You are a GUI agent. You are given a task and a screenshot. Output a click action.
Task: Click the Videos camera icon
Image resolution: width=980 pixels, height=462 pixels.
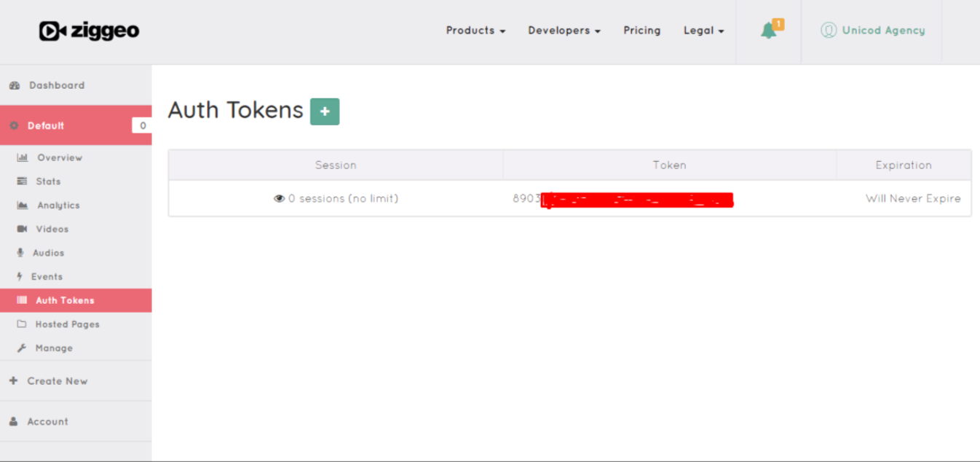(22, 229)
